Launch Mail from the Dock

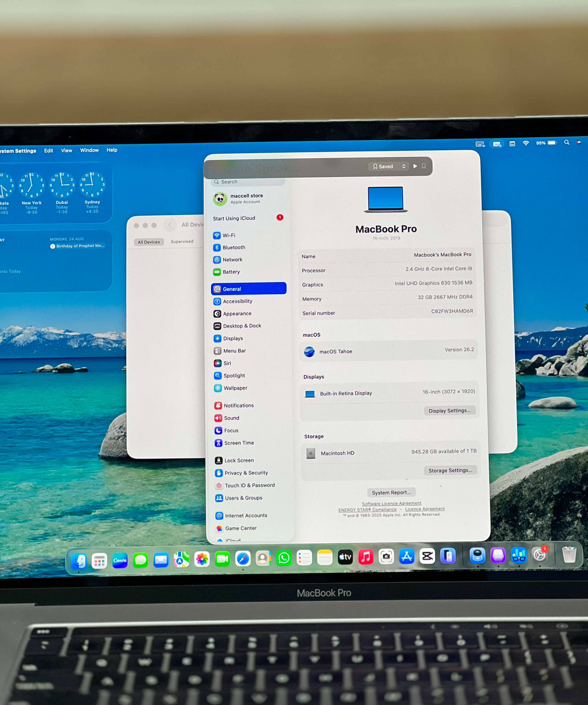[161, 560]
